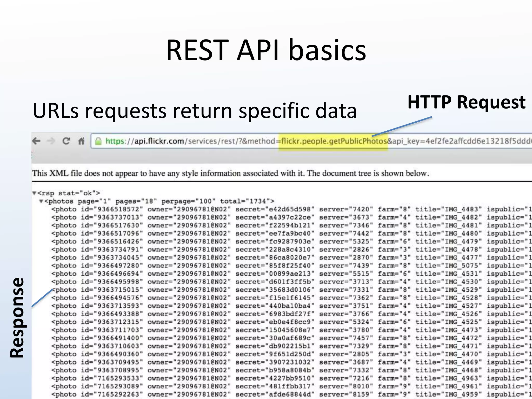The image size is (532, 399).
Task: Collapse the photos page="1" XML node
Action: click(x=41, y=201)
